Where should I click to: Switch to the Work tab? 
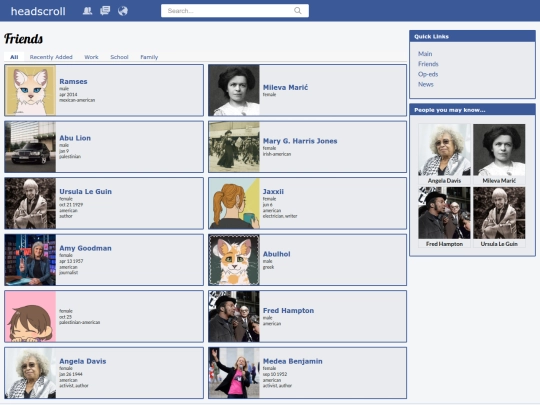coord(91,57)
